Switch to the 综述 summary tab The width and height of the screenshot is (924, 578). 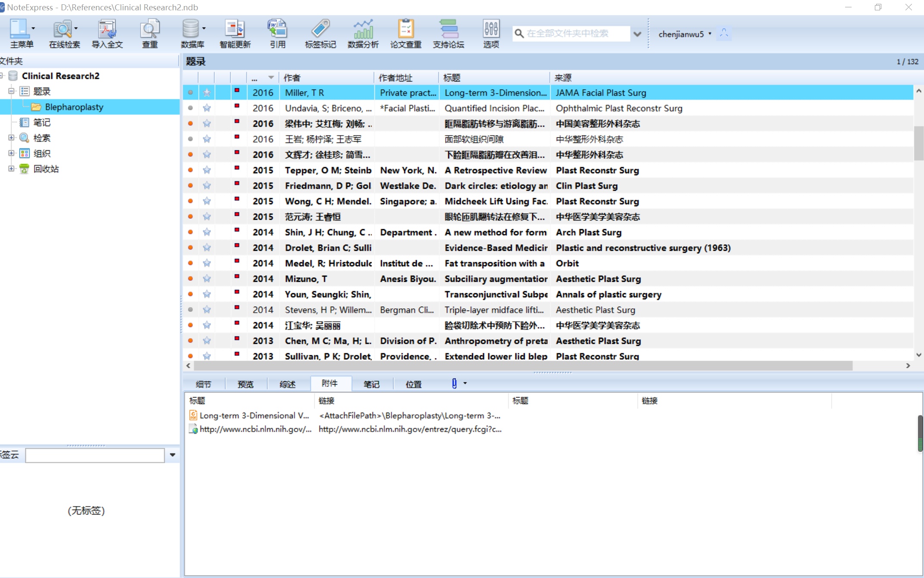(x=287, y=384)
